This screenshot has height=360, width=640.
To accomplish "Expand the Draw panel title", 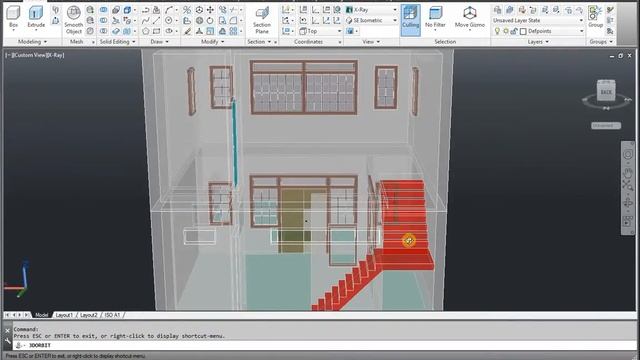I will point(160,42).
